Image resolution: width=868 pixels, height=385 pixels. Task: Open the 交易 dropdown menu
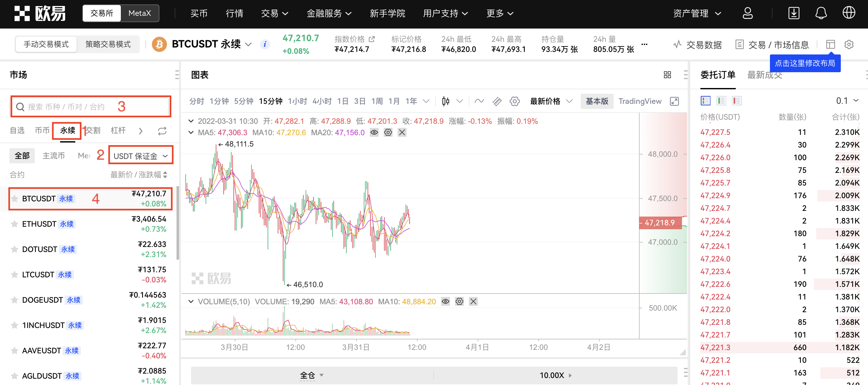click(x=275, y=14)
